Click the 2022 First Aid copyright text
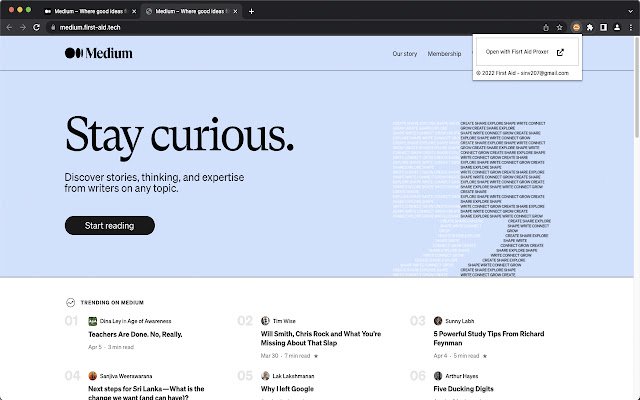This screenshot has width=640, height=400. click(x=522, y=73)
